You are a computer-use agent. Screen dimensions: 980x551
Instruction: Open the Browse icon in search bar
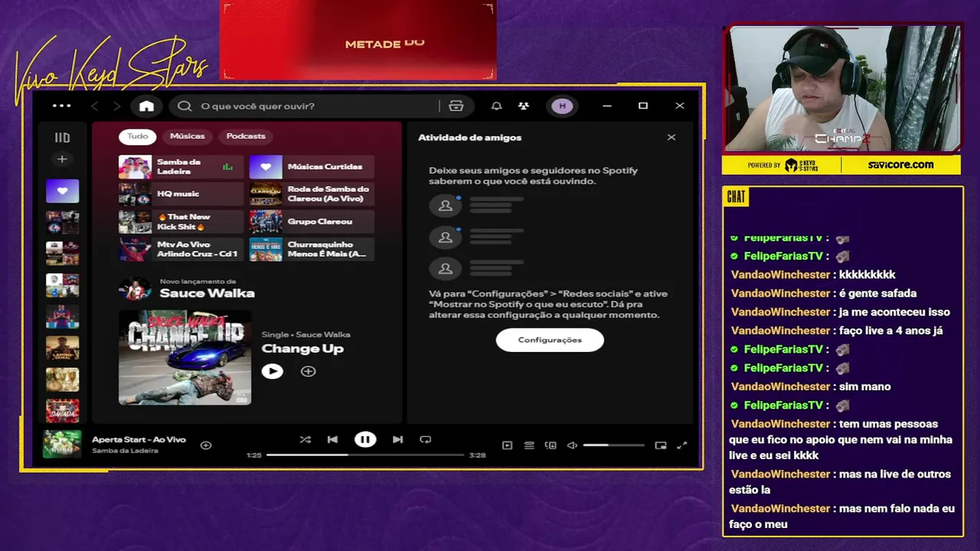click(456, 106)
